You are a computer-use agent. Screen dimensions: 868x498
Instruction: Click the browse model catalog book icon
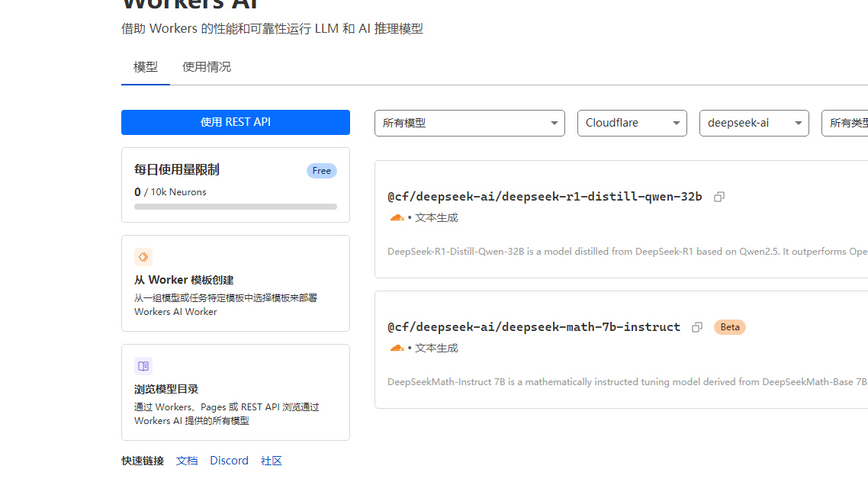[x=143, y=366]
